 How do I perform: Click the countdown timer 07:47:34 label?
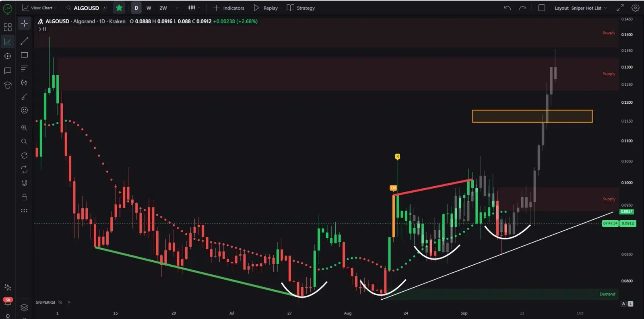coord(610,223)
